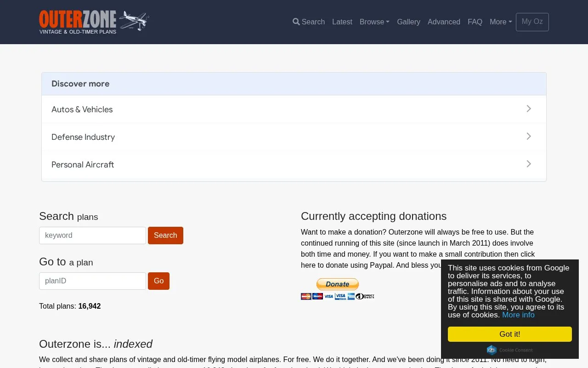Click the arrow beside Personal Aircraft
The height and width of the screenshot is (368, 588).
coord(529,164)
